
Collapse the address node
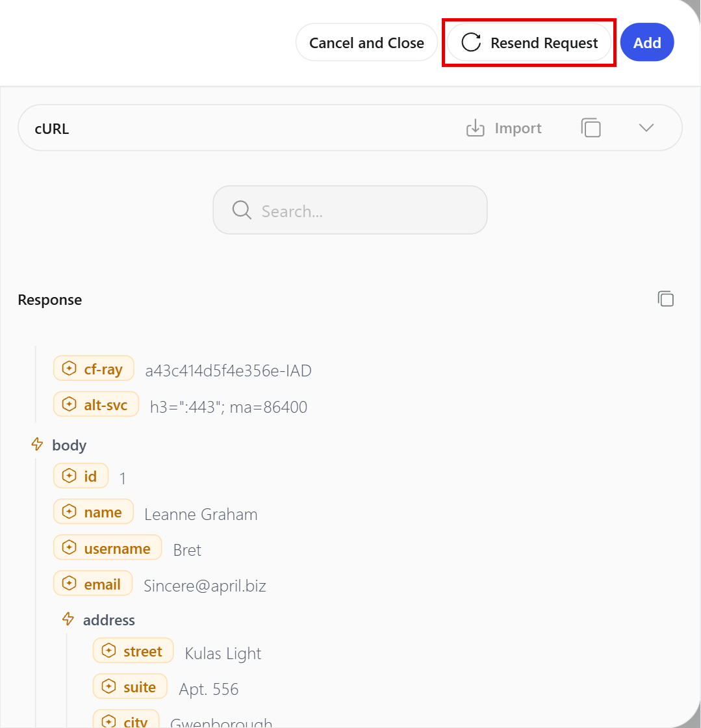(98, 620)
